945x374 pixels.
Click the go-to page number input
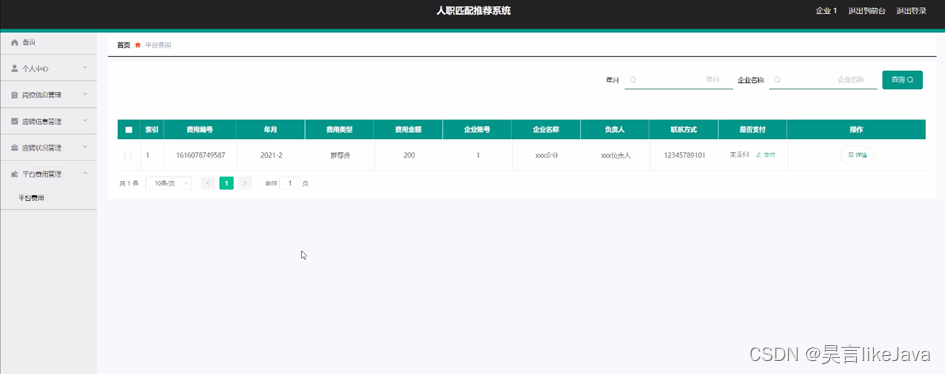pos(290,183)
